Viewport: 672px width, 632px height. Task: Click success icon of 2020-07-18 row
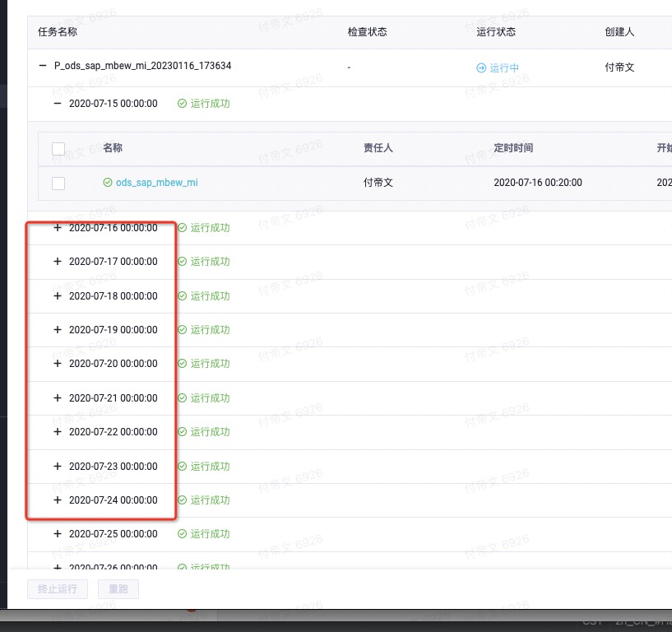[x=182, y=296]
